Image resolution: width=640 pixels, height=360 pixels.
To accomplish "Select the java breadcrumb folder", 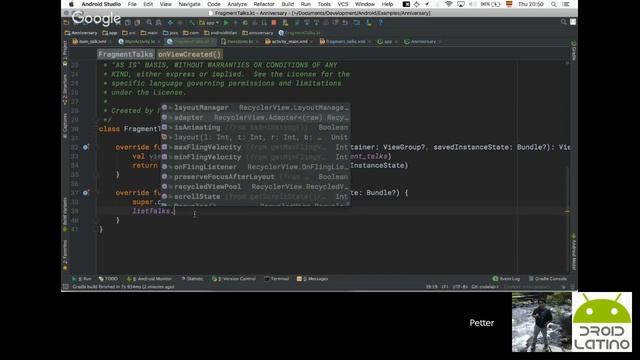I will tap(170, 33).
